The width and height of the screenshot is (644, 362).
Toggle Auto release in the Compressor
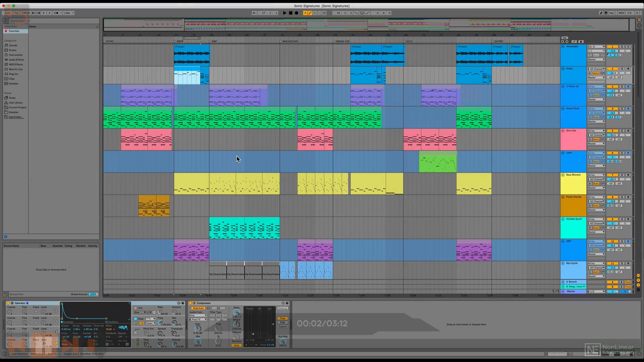click(x=236, y=345)
